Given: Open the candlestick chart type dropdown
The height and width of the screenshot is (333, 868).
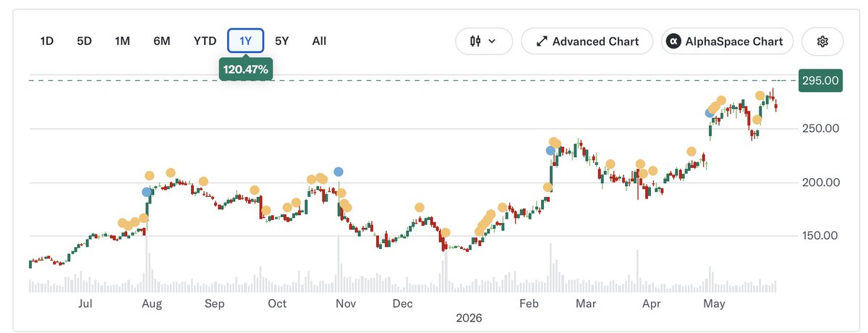Looking at the screenshot, I should [x=484, y=41].
